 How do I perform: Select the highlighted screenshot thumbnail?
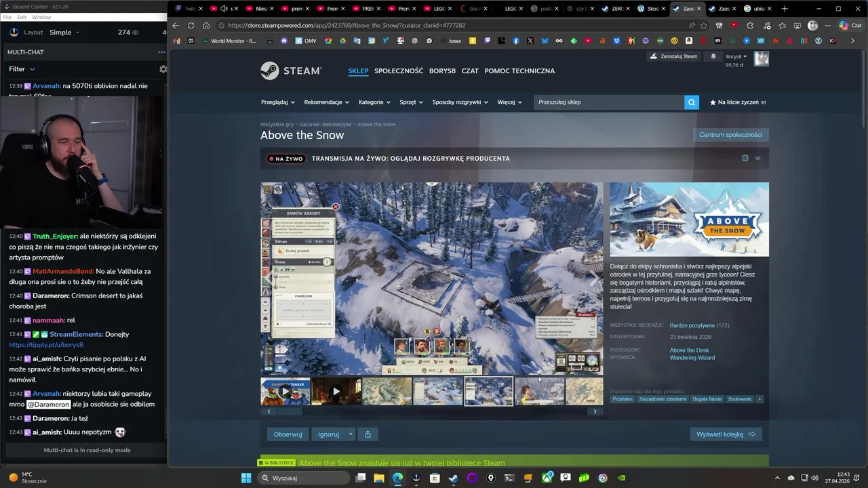coord(488,391)
